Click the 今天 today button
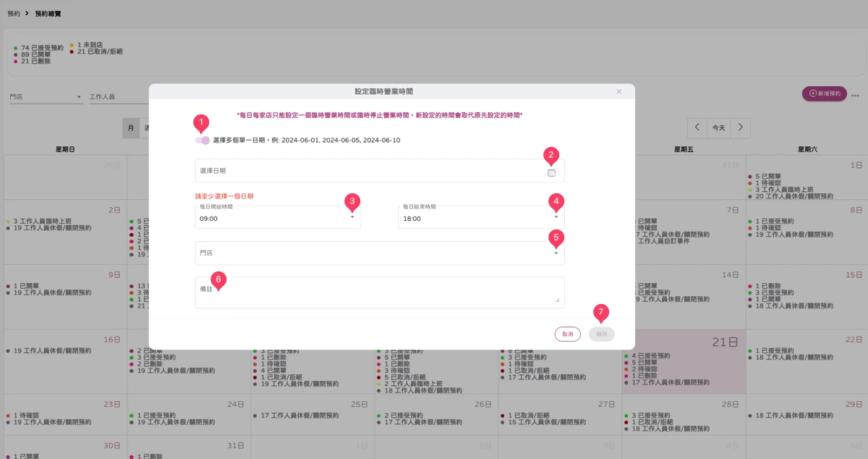The image size is (868, 459). tap(718, 127)
